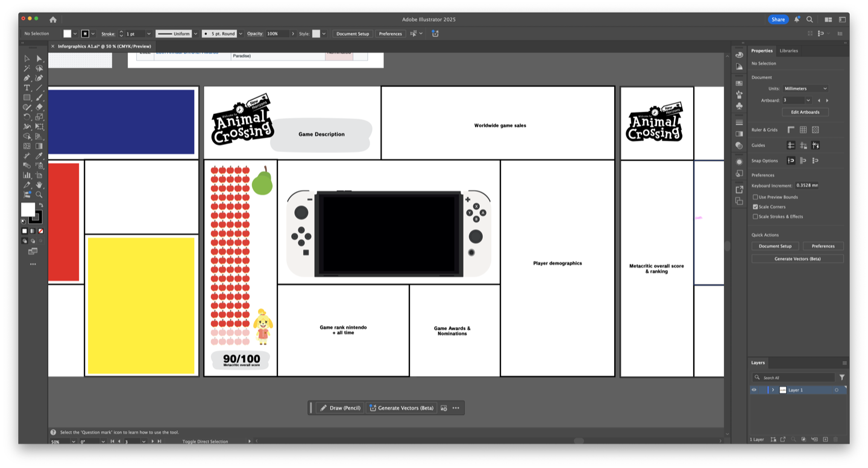Select the Pen tool
The width and height of the screenshot is (868, 468).
tap(27, 78)
